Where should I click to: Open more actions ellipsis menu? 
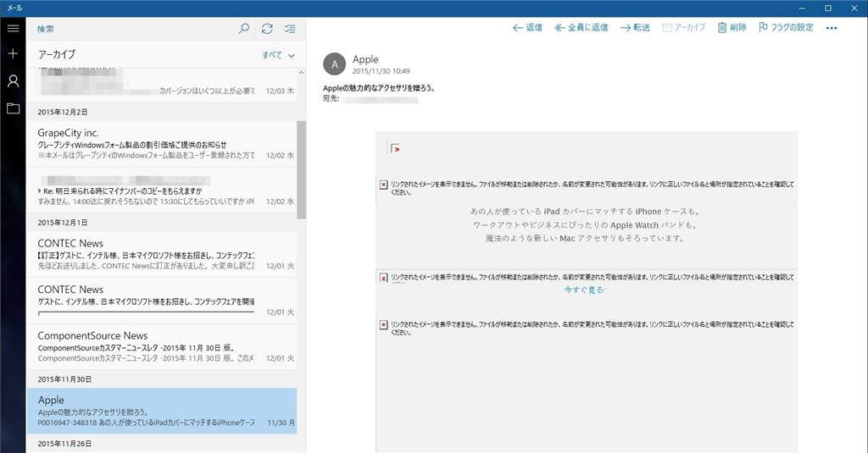832,28
